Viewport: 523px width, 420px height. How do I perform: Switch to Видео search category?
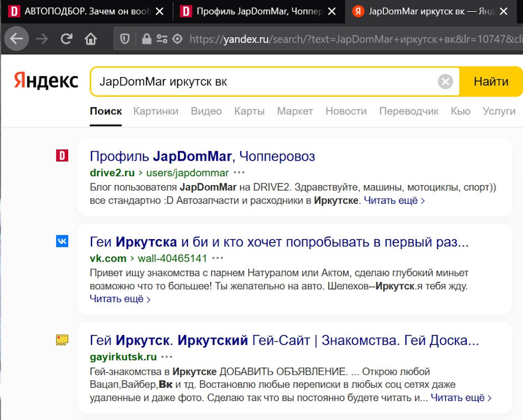(x=206, y=111)
